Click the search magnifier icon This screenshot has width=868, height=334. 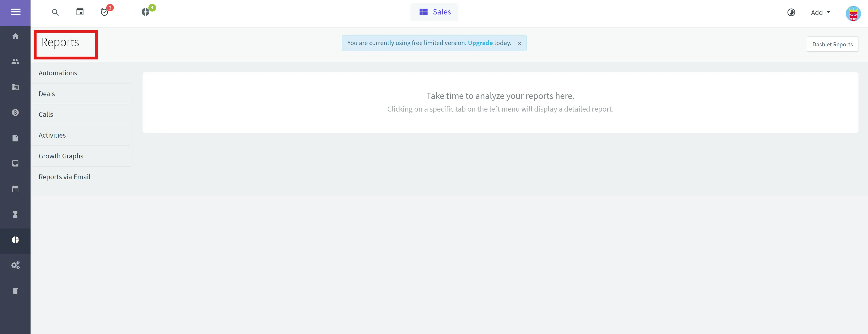(55, 12)
